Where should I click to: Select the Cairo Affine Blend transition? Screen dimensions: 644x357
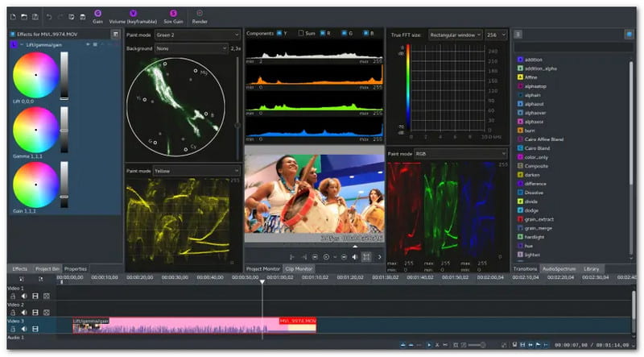point(544,139)
